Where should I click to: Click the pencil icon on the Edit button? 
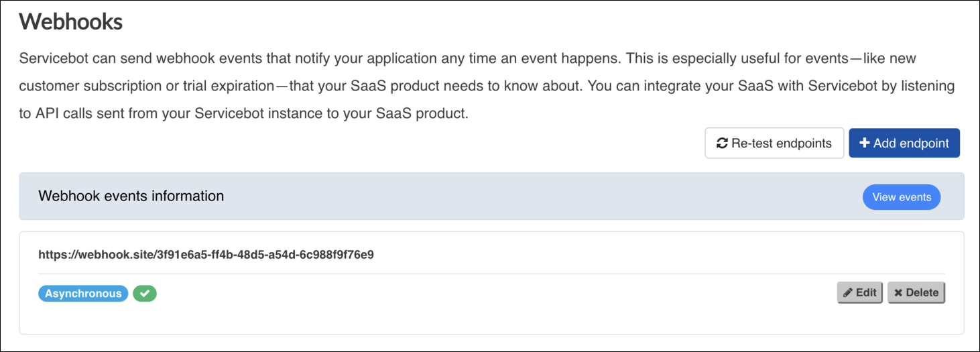coord(848,293)
